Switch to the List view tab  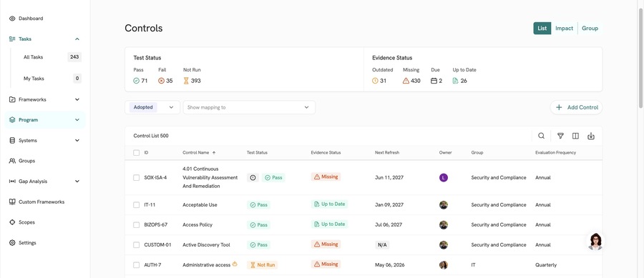(542, 29)
